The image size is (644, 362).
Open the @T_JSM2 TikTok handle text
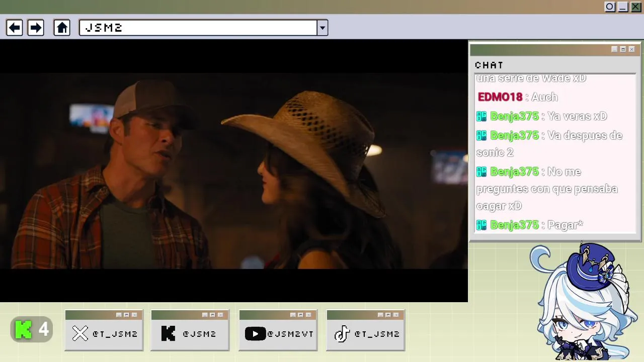pos(377,334)
